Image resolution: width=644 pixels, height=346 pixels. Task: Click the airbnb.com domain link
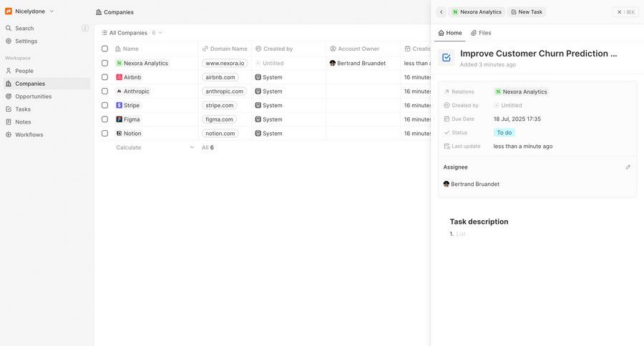coord(220,77)
